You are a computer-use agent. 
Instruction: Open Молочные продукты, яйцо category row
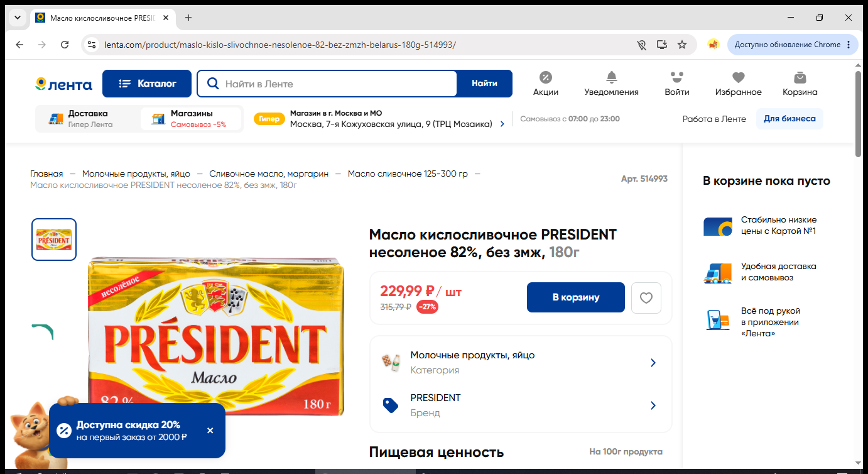pyautogui.click(x=521, y=363)
